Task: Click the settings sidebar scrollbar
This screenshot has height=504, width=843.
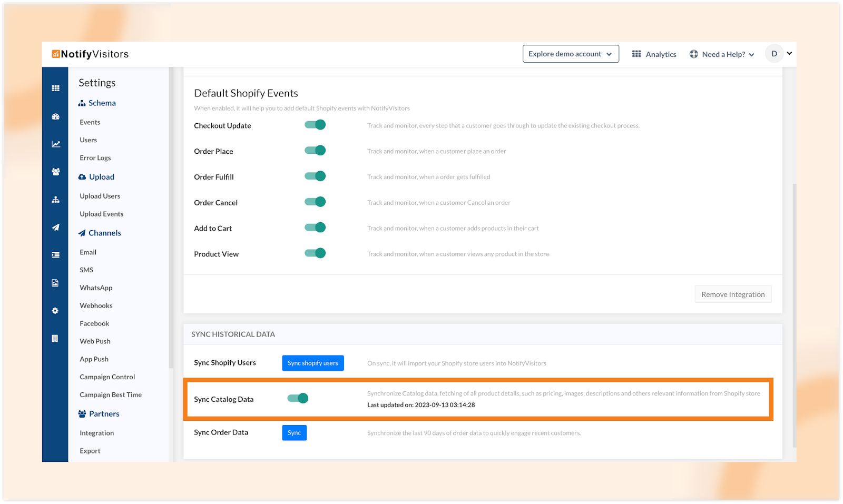Action: (170, 217)
